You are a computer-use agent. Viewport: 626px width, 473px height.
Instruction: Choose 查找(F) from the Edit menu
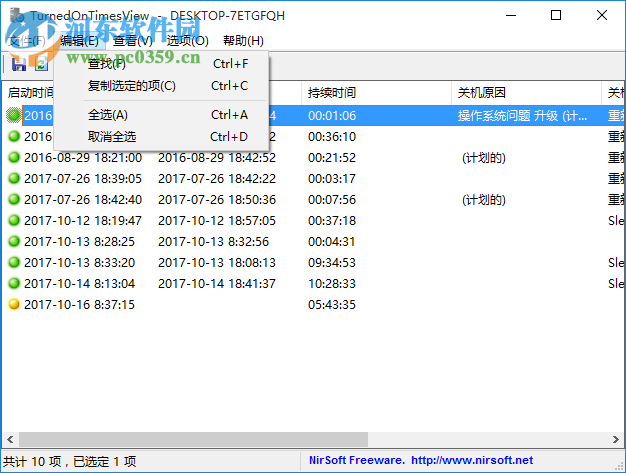(x=161, y=64)
